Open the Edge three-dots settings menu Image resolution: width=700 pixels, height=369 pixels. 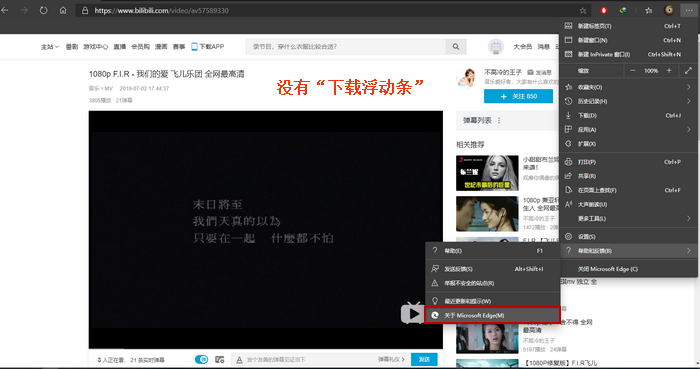tap(689, 10)
